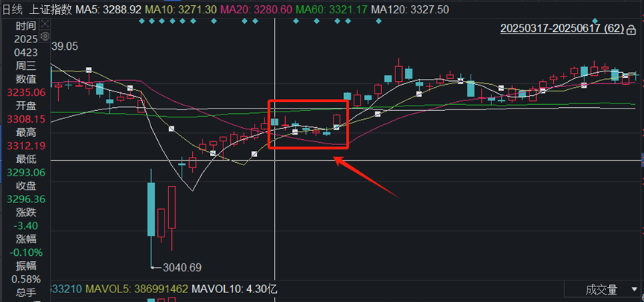Click the 振幅 value 0.58%
The width and height of the screenshot is (644, 302).
(26, 280)
